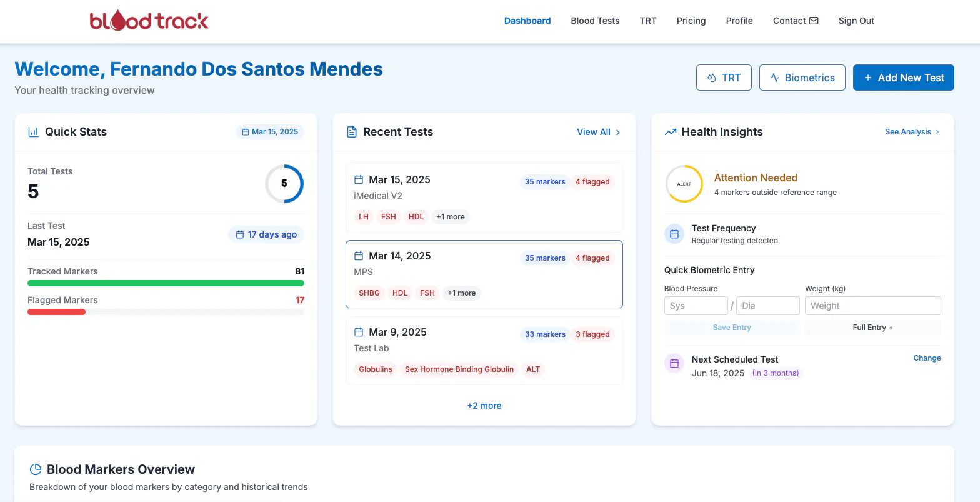Click the plus icon on Add New Test
This screenshot has height=502, width=980.
pos(867,78)
